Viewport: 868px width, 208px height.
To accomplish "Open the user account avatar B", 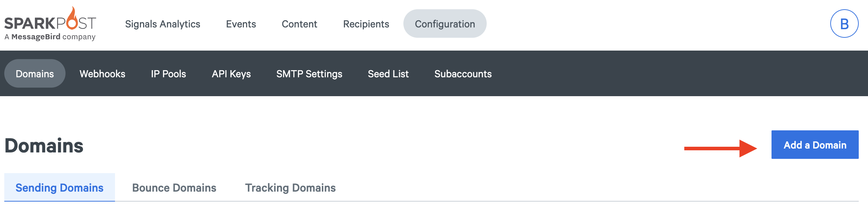I will [x=844, y=24].
